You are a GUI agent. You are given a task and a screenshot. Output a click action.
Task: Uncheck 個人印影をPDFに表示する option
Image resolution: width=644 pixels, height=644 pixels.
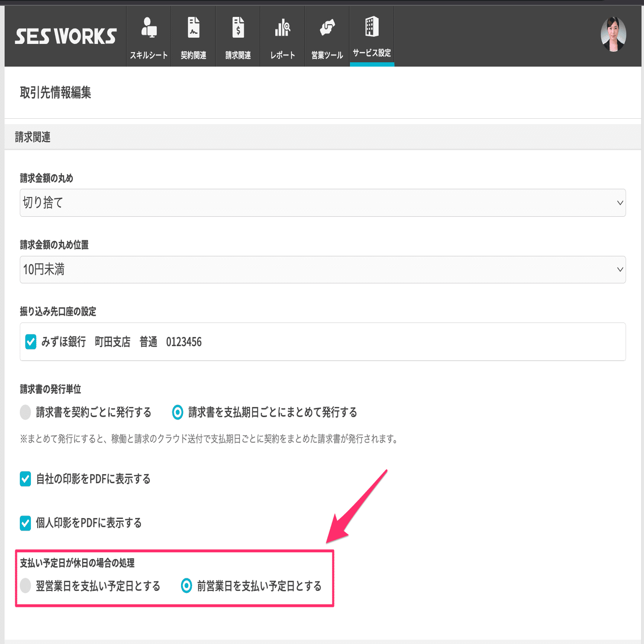click(25, 522)
